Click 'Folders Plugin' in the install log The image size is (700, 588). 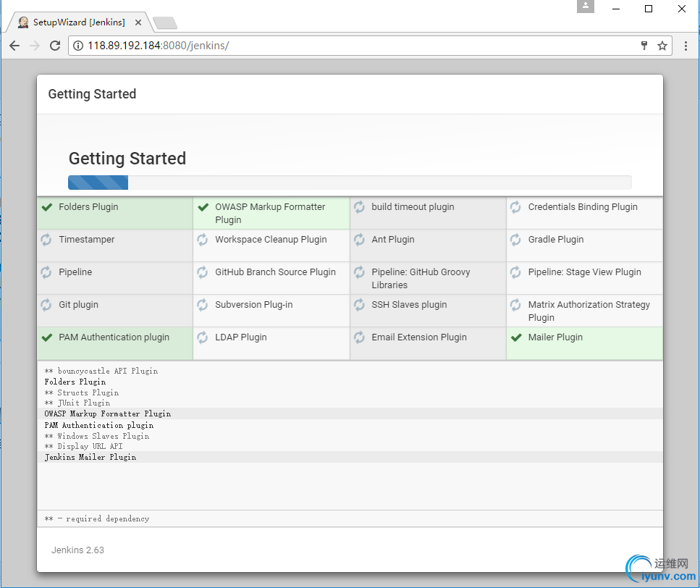click(75, 382)
